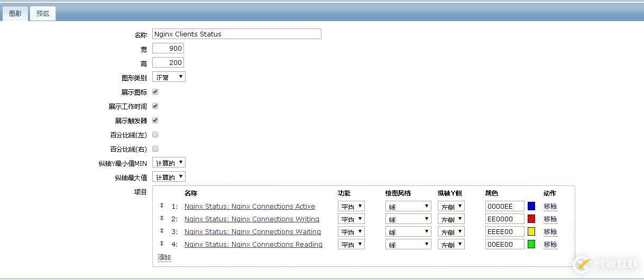
Task: Remove item Nginx Connections Reading via 移除
Action: click(x=550, y=244)
